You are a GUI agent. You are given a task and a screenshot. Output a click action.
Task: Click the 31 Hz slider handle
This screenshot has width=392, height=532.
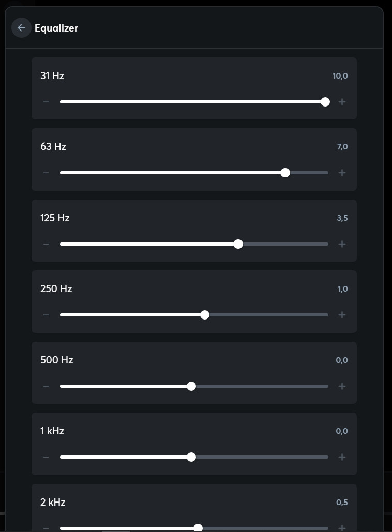click(x=325, y=102)
